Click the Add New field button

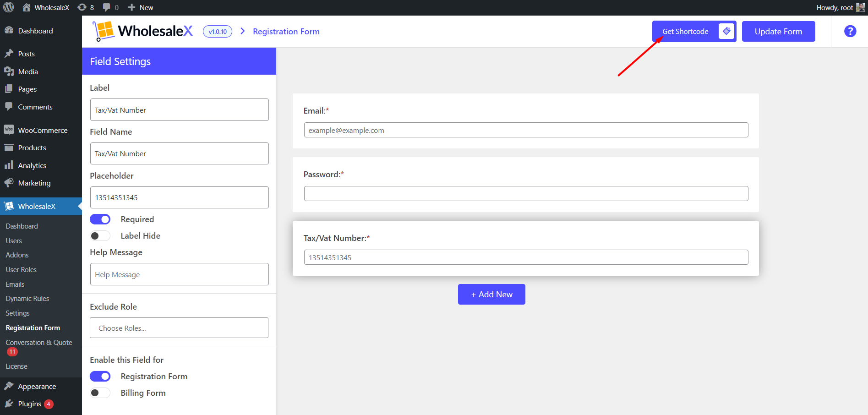coord(491,294)
